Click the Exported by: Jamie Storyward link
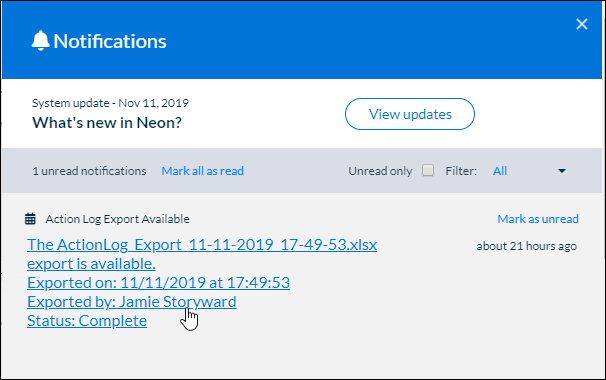606x380 pixels. click(x=132, y=302)
